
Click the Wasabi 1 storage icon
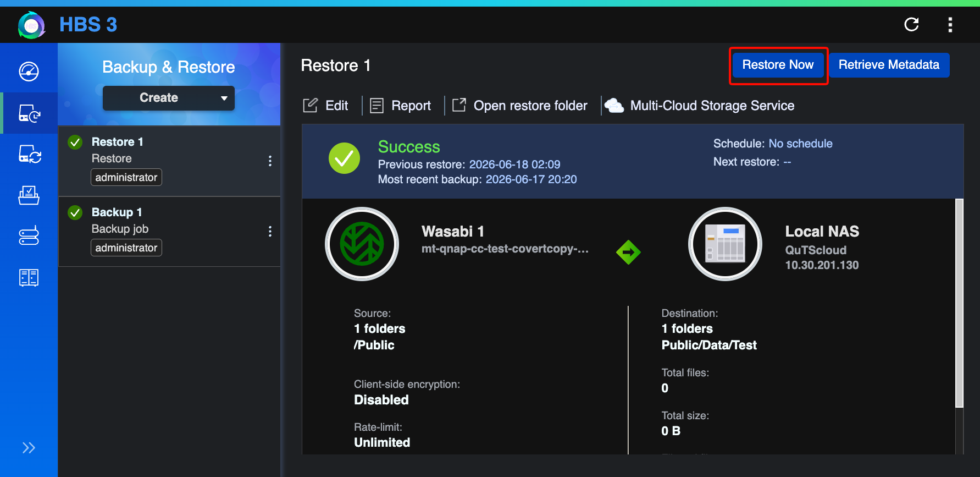(362, 244)
